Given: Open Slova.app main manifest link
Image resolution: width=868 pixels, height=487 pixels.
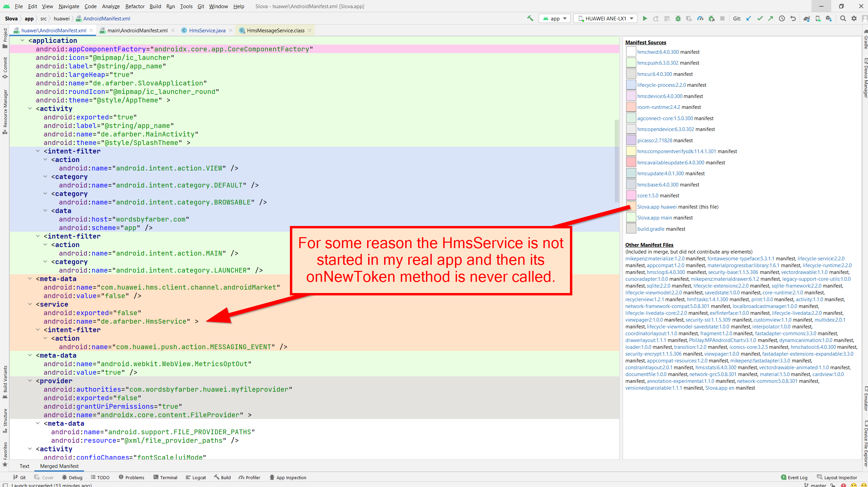Looking at the screenshot, I should pos(655,218).
